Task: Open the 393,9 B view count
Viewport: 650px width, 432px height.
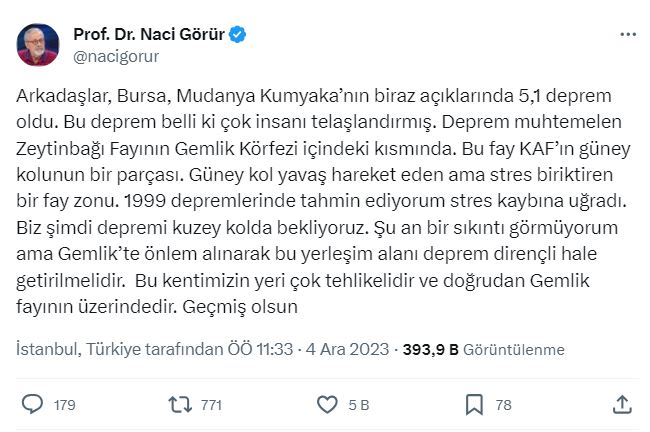Action: (429, 350)
